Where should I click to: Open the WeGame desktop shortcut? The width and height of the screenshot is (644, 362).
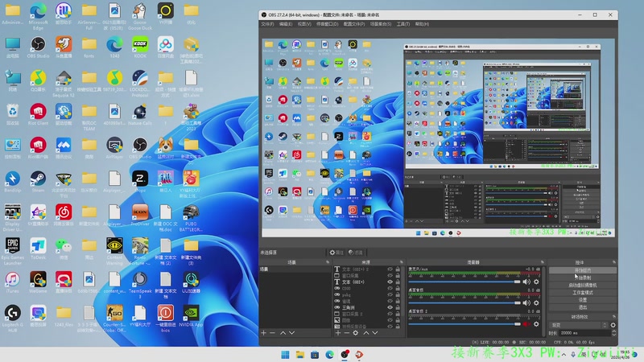pos(38,283)
